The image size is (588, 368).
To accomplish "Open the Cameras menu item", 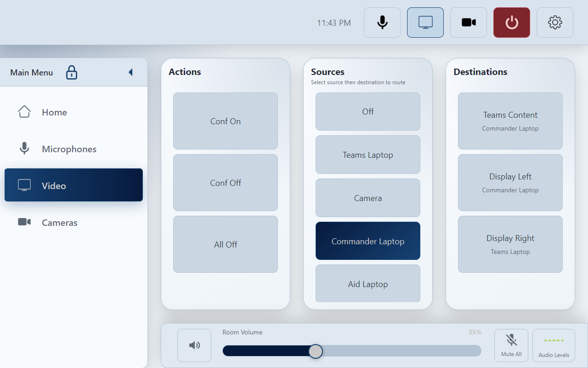I will click(73, 223).
